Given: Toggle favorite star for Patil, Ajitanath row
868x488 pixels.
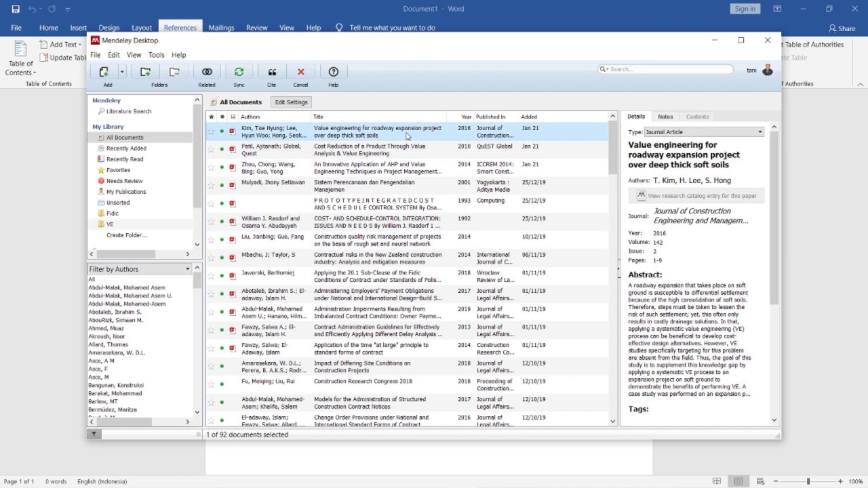Looking at the screenshot, I should [x=211, y=149].
